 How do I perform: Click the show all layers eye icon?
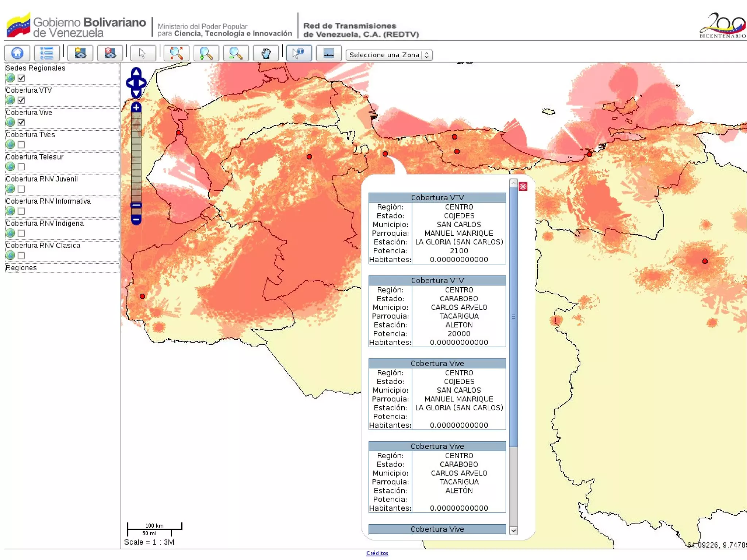80,53
